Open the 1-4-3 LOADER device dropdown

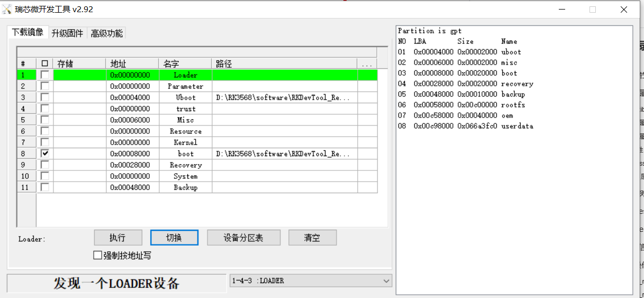coord(311,281)
